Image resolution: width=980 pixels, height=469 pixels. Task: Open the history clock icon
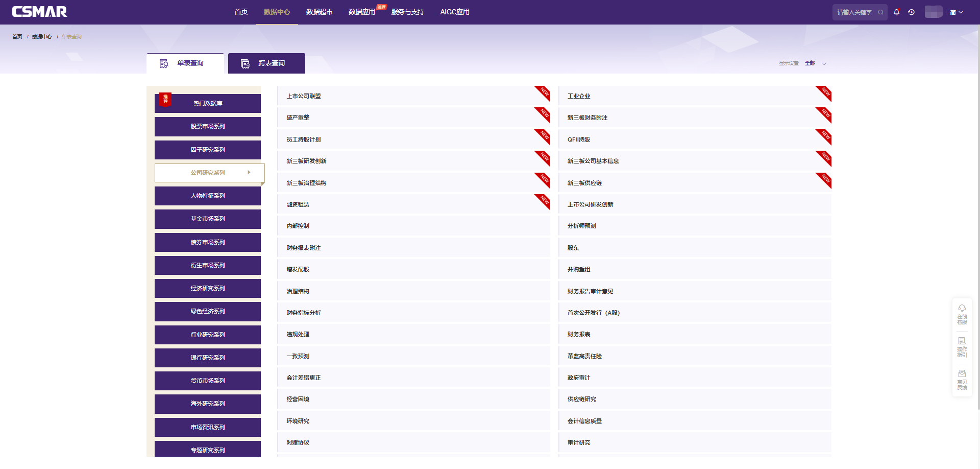[x=911, y=12]
